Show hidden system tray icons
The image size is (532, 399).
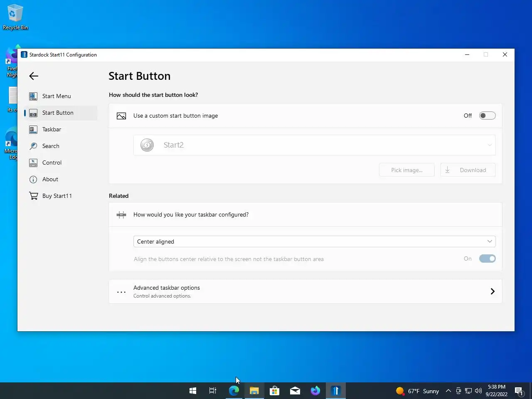(x=448, y=391)
